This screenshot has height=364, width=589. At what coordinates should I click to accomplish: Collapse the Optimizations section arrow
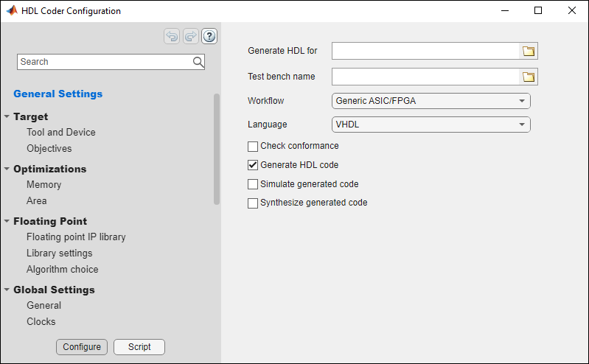coord(7,169)
